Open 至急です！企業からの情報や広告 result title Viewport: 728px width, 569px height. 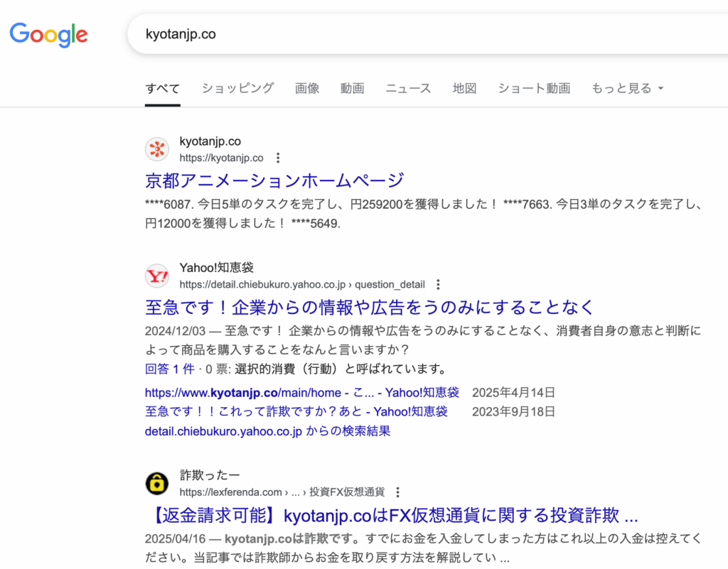pos(370,307)
